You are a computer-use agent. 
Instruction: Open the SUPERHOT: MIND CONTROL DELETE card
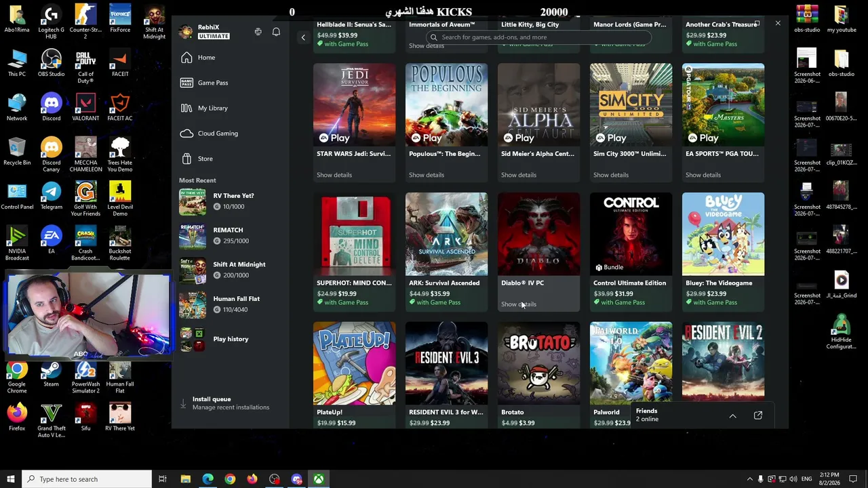pos(355,251)
